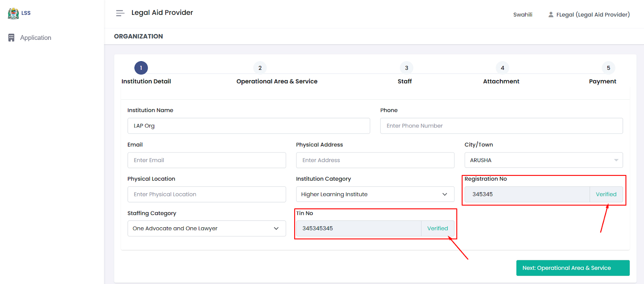Focus the Institution Name input field
Viewport: 644px width, 284px height.
(248, 126)
